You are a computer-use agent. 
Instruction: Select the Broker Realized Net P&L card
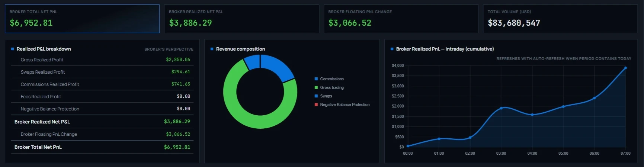[x=241, y=19]
